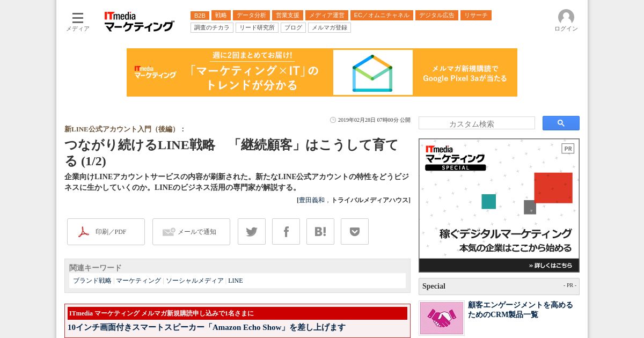Open the リード研究所 link
Viewport: 644px width, 338px height.
point(257,27)
